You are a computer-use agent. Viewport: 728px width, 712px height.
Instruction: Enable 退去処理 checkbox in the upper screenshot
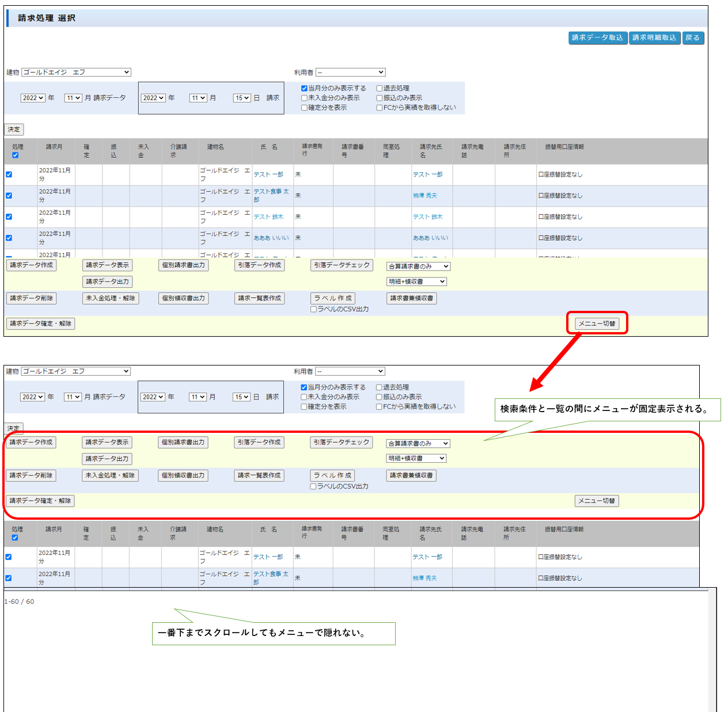[380, 89]
